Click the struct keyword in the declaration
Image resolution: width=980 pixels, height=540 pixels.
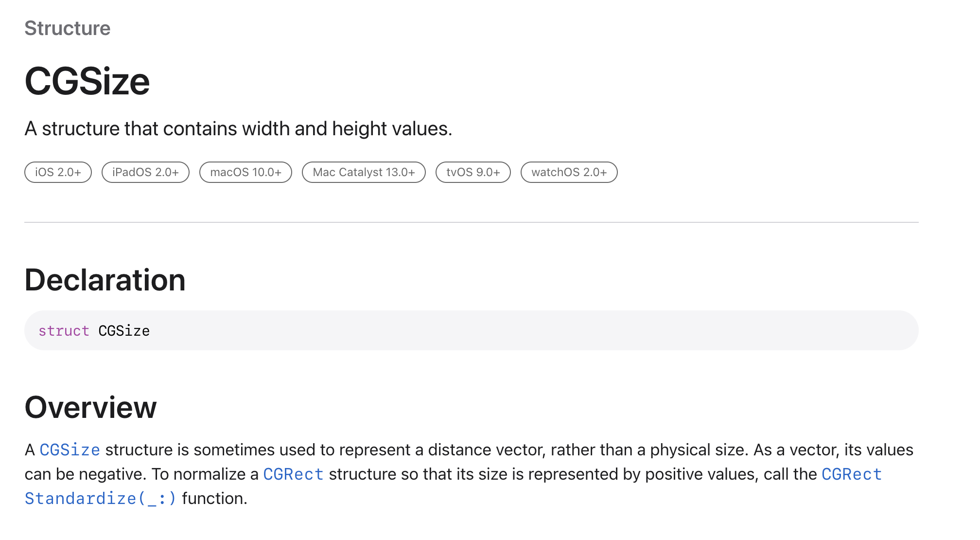click(x=64, y=331)
